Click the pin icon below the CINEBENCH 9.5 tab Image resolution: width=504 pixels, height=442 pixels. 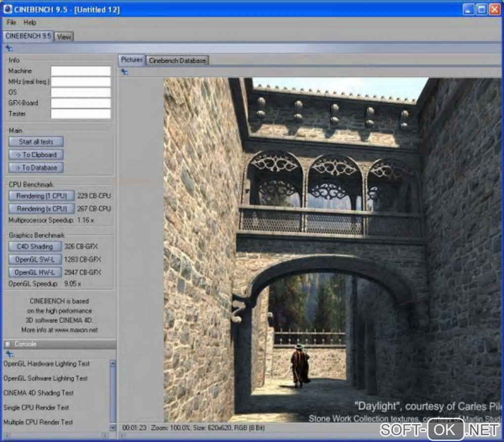tap(9, 48)
